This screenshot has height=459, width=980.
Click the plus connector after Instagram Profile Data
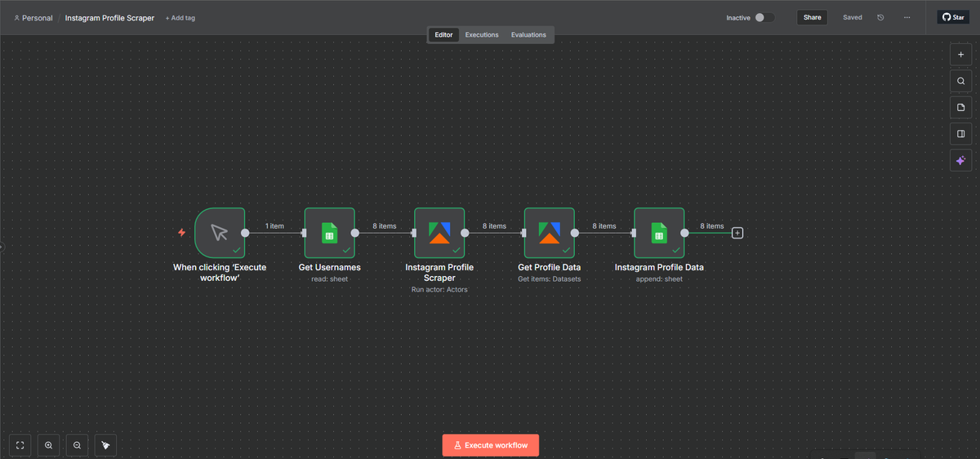tap(737, 233)
